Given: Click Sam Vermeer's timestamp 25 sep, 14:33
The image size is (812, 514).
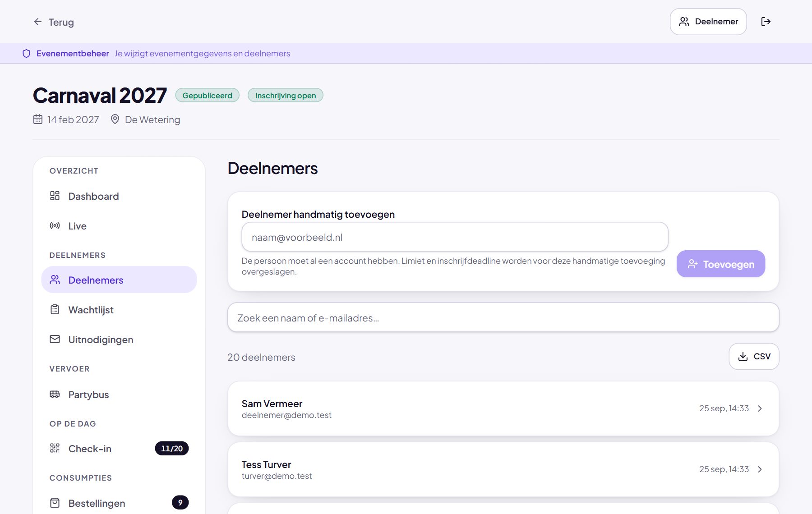Looking at the screenshot, I should coord(724,408).
